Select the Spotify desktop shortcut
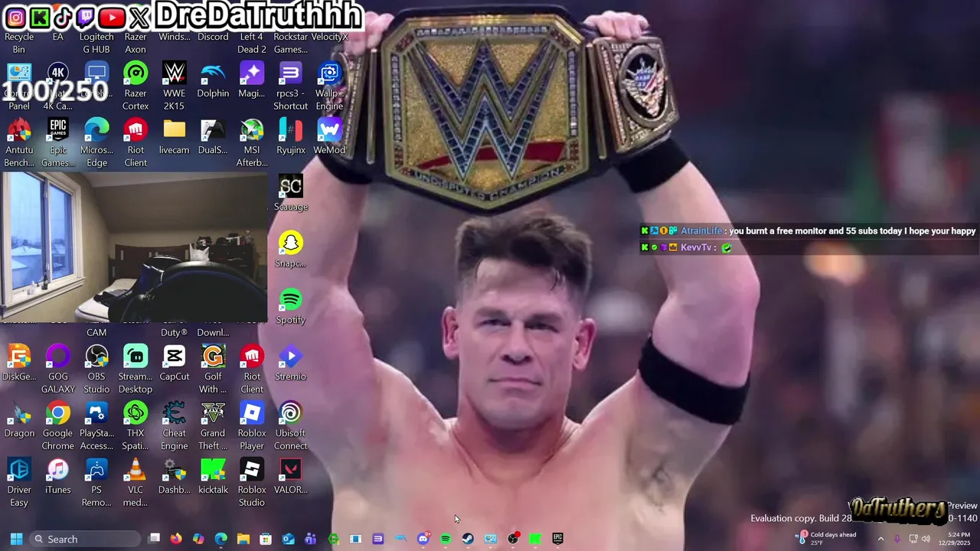The image size is (980, 551). coord(291,306)
